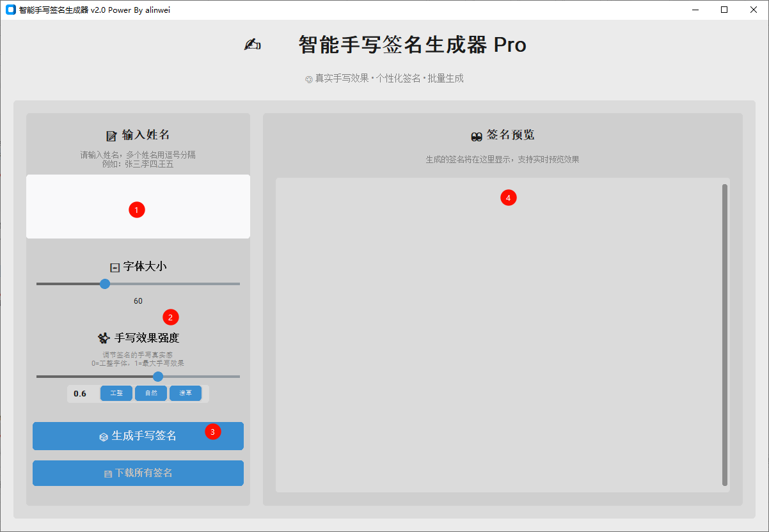Image resolution: width=769 pixels, height=532 pixels.
Task: Select the 工整 preset button
Action: (116, 393)
